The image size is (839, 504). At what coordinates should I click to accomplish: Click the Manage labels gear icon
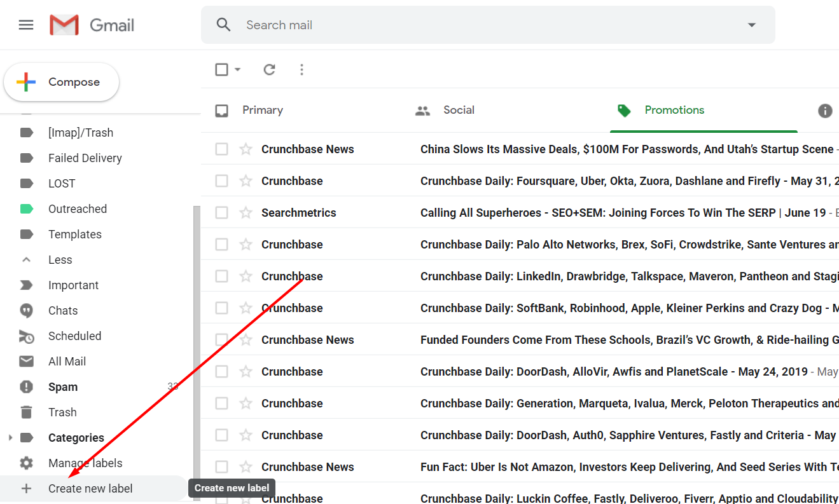click(26, 463)
